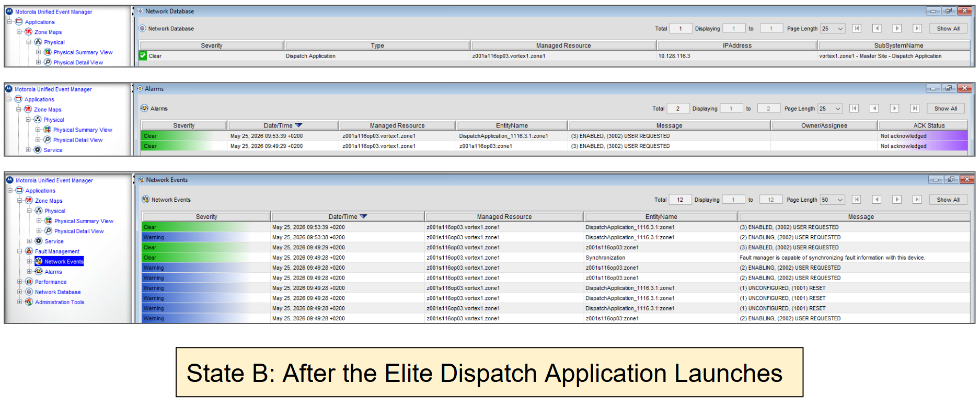The width and height of the screenshot is (980, 406).
Task: Click Show All in Network Database panel
Action: (948, 29)
